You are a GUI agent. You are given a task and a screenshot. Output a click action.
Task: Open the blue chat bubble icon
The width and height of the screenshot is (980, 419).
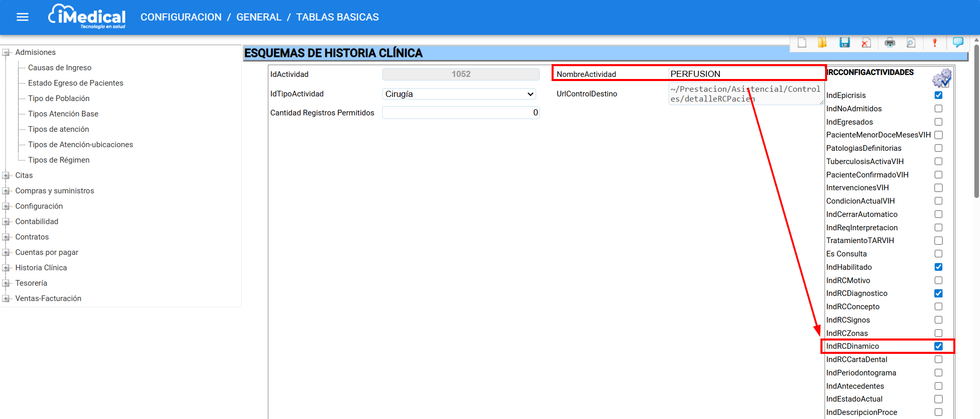[x=957, y=42]
